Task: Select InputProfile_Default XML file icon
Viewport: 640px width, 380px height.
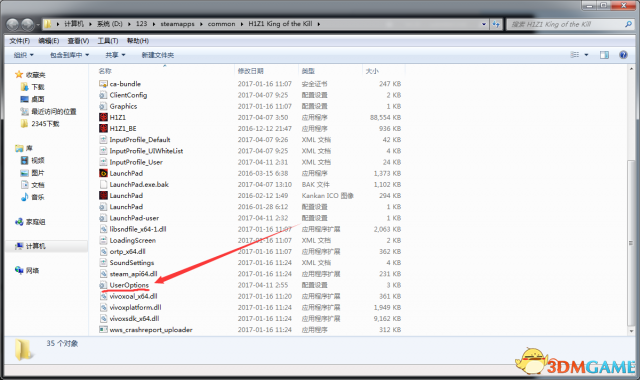Action: pos(103,140)
